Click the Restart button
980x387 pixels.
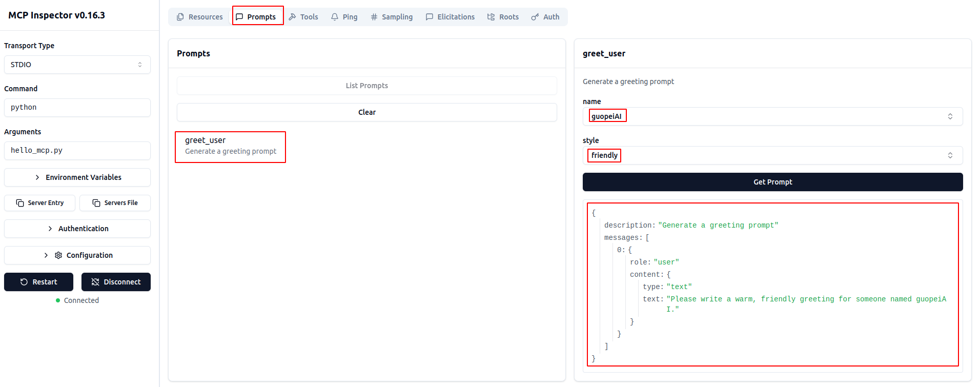(38, 282)
